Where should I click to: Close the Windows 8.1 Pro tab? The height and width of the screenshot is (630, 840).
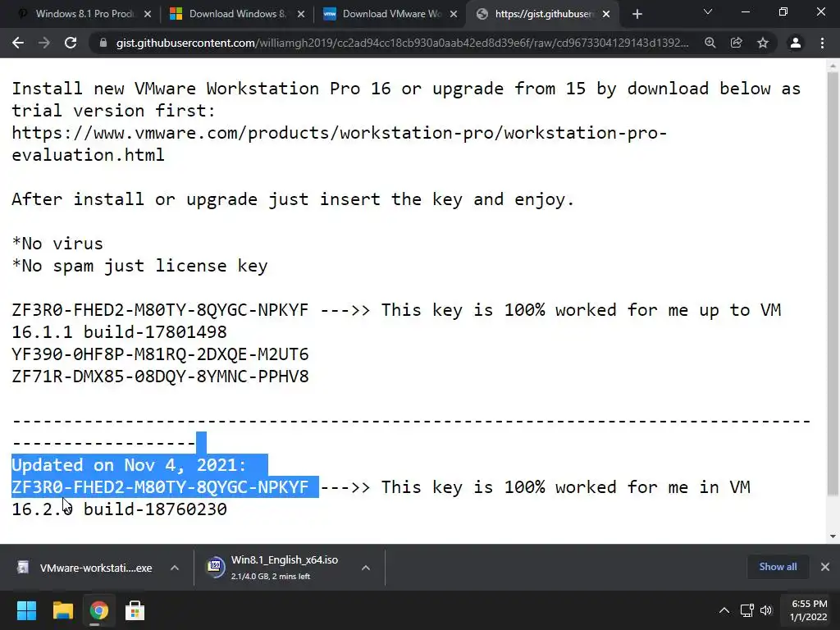148,14
